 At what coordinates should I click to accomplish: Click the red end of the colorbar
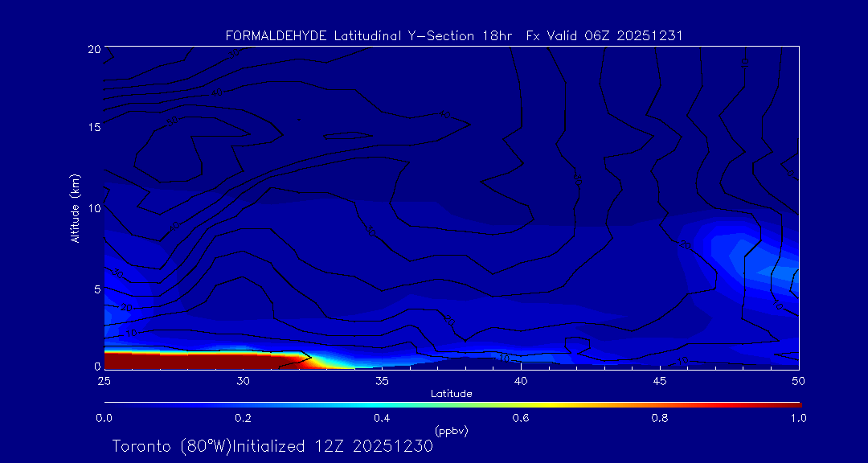(792, 404)
